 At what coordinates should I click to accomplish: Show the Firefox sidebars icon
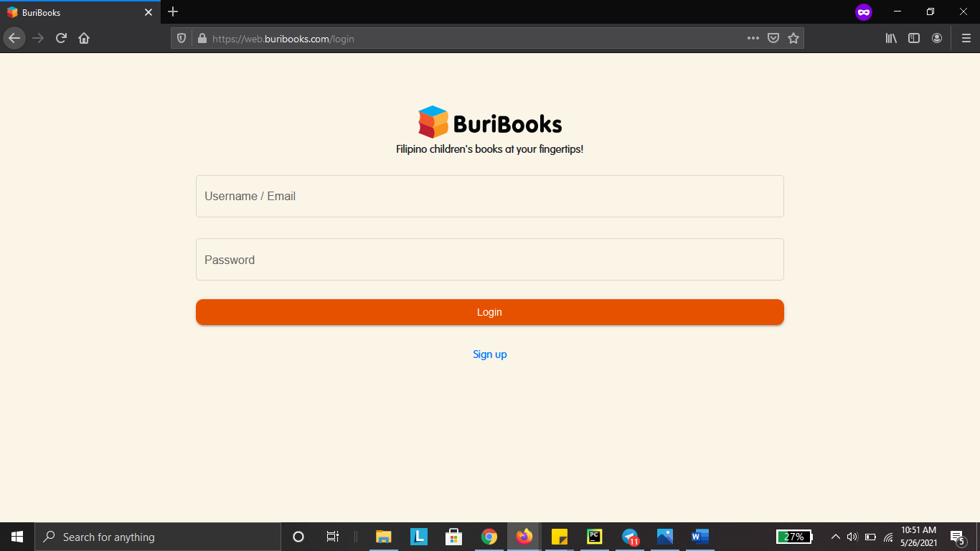[914, 39]
